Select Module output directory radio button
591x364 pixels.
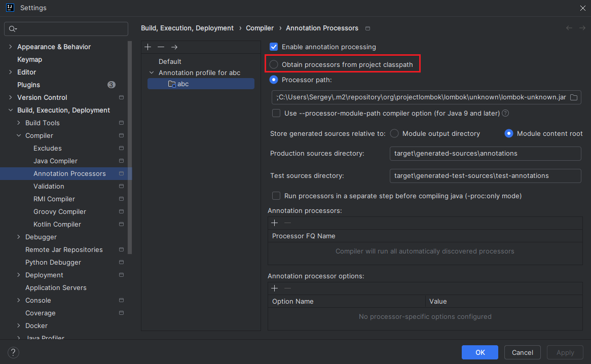(394, 134)
